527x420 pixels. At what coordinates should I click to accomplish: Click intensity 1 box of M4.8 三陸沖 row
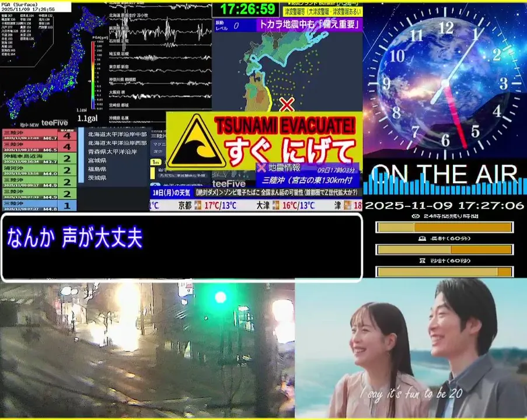pyautogui.click(x=67, y=206)
